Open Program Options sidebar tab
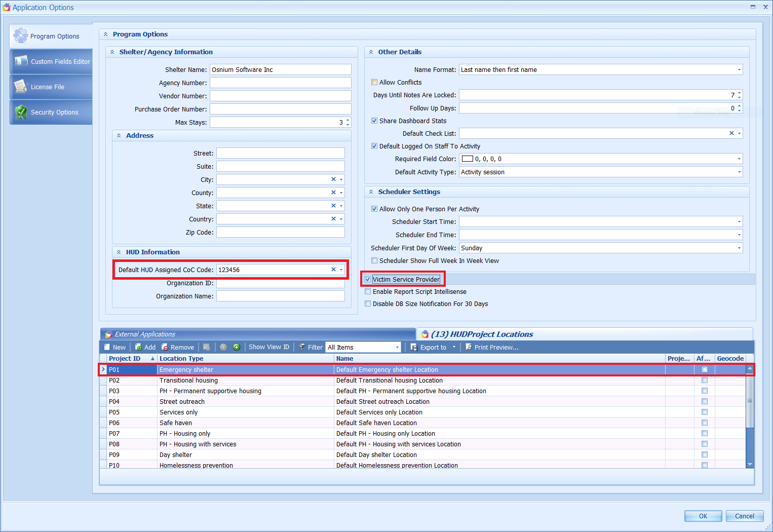 (51, 36)
